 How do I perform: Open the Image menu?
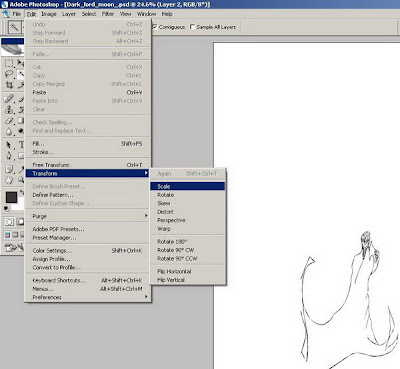pos(49,14)
